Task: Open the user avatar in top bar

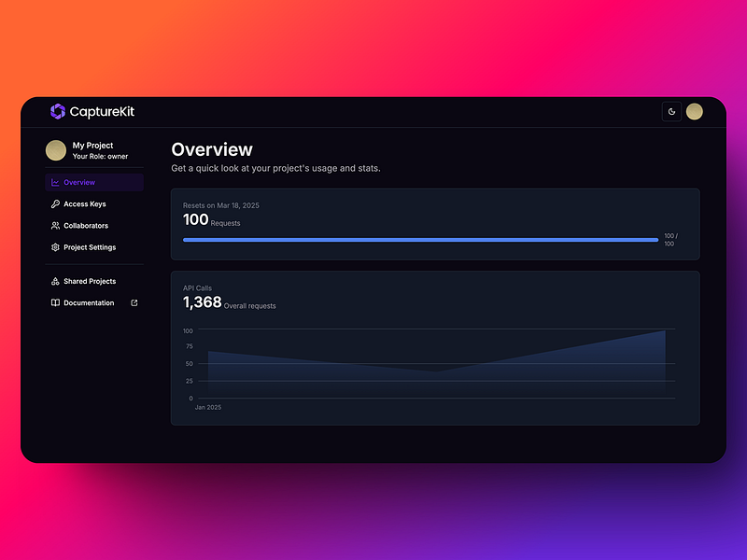Action: (x=694, y=111)
